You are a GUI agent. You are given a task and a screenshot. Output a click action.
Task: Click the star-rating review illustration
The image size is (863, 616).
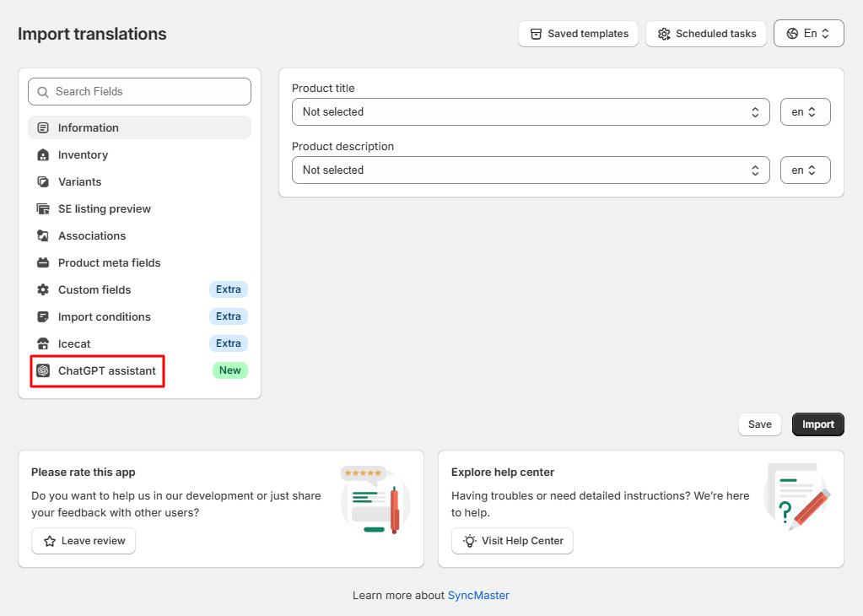click(376, 500)
